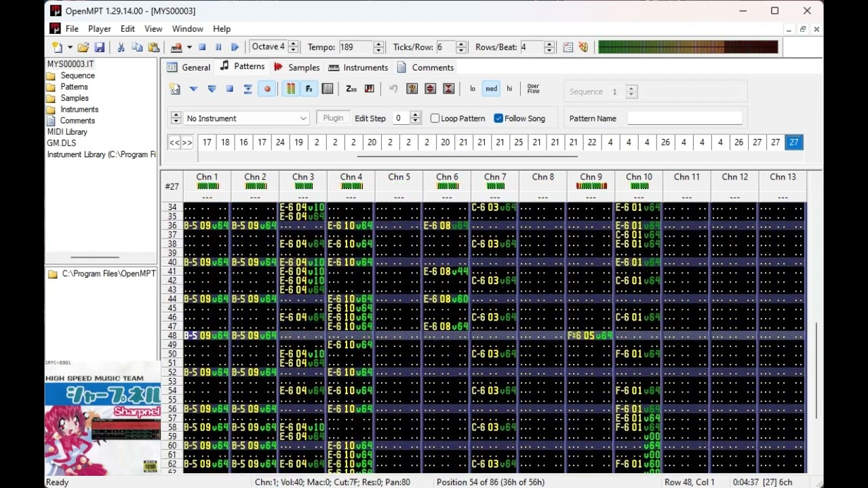868x488 pixels.
Task: Switch to the Samples tab
Action: [x=296, y=68]
